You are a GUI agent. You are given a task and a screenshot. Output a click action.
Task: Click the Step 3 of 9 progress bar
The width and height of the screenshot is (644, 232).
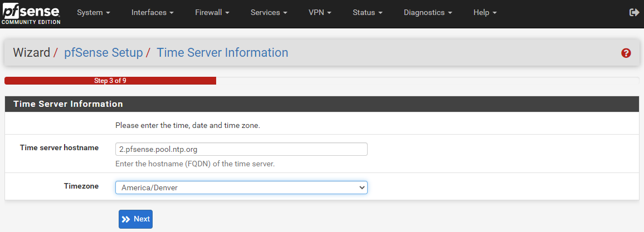point(110,81)
